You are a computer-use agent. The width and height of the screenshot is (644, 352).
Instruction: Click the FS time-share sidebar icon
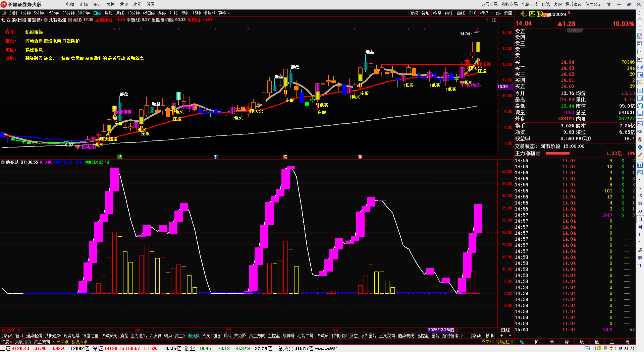[x=640, y=165]
